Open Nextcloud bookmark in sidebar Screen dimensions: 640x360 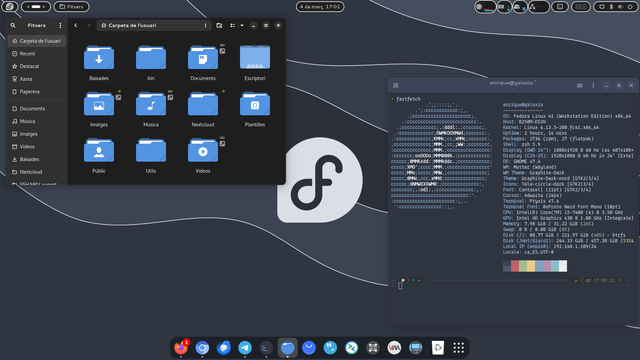(x=37, y=172)
